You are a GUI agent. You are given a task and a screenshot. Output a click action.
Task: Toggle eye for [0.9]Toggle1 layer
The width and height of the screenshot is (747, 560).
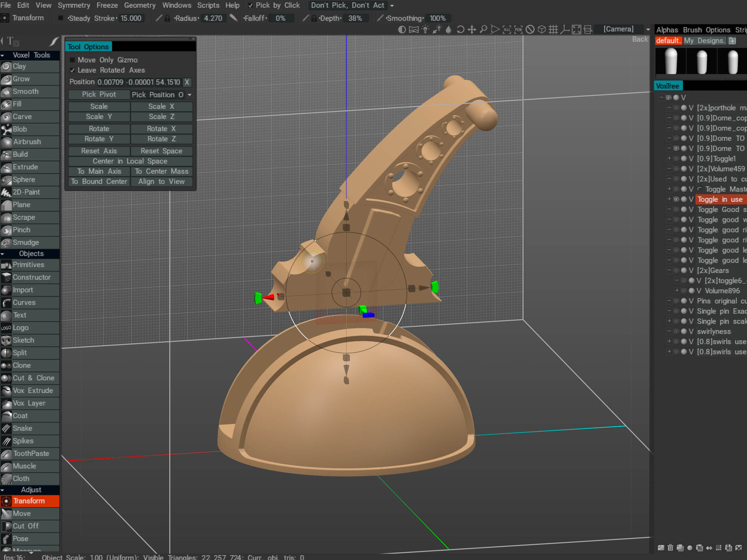click(x=676, y=159)
